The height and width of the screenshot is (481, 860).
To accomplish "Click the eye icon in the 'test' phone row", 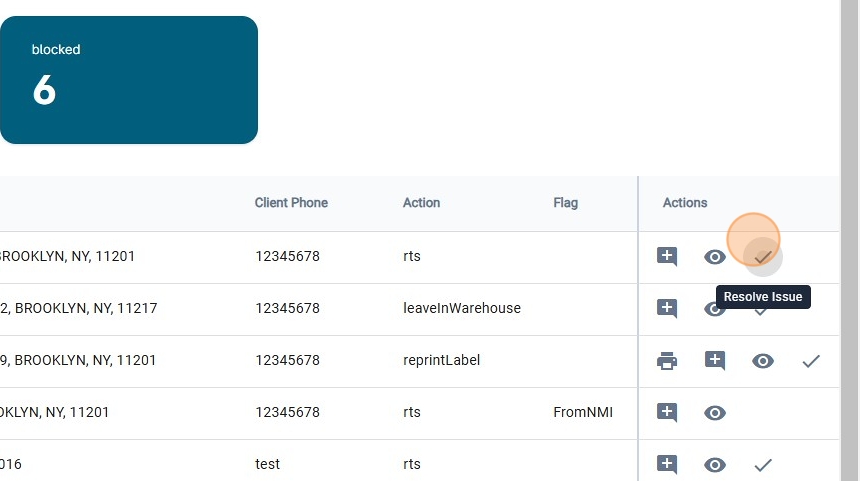I will click(x=715, y=465).
